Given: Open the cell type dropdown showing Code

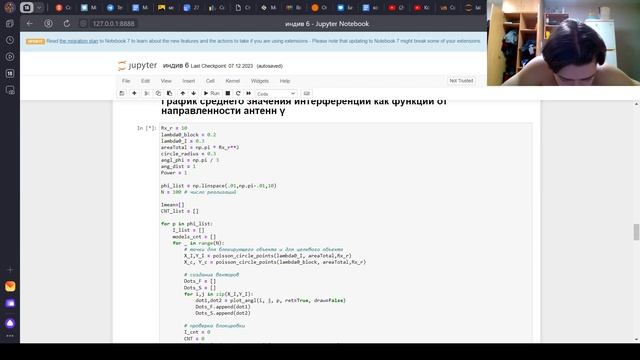Looking at the screenshot, I should 276,94.
